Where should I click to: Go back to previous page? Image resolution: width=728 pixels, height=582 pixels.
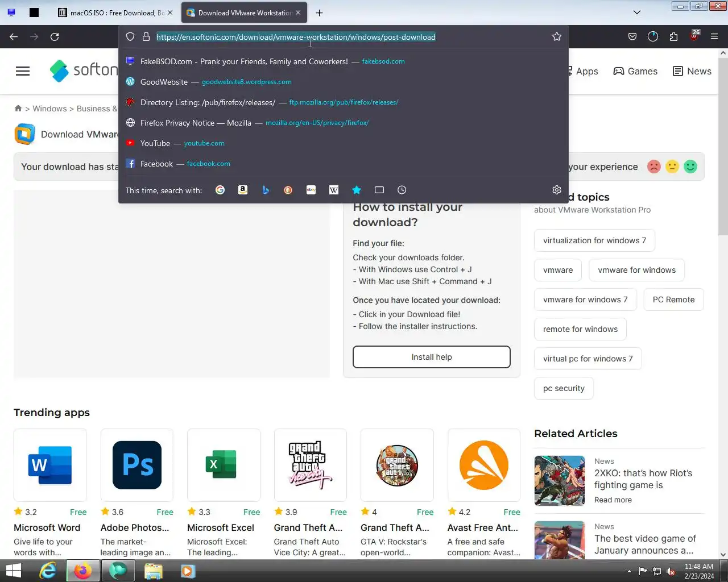pyautogui.click(x=14, y=36)
